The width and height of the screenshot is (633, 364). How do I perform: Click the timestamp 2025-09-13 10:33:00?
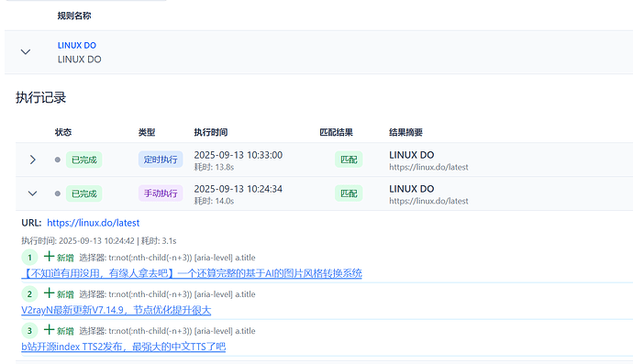(239, 155)
